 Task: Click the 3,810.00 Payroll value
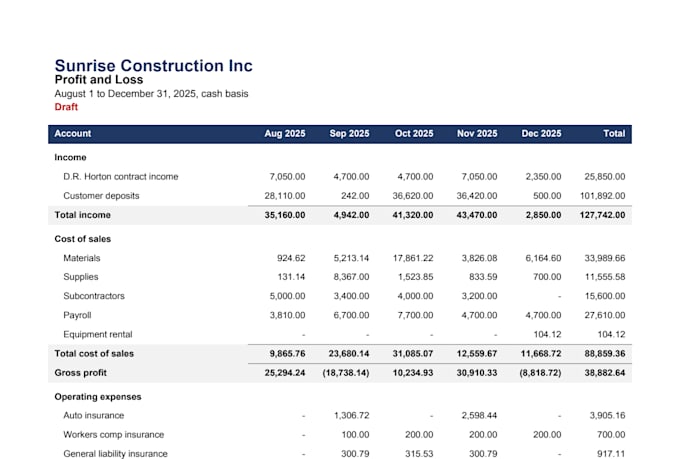tap(288, 315)
